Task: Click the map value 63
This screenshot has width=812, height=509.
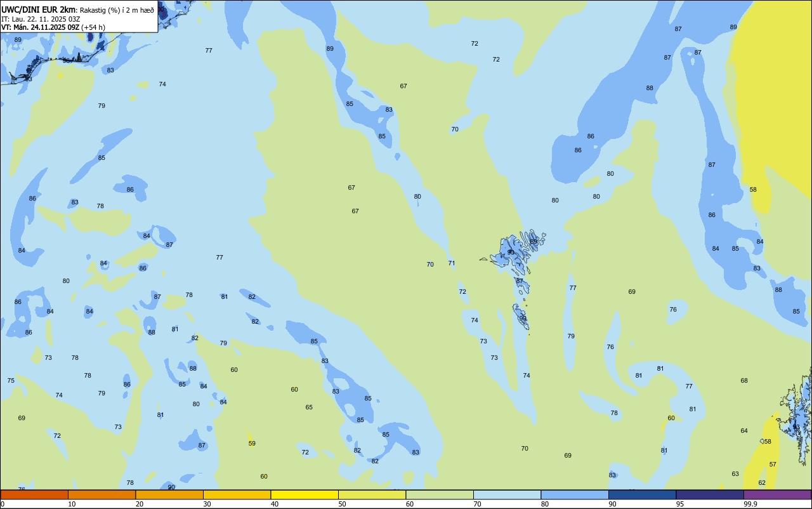Action: [x=735, y=473]
